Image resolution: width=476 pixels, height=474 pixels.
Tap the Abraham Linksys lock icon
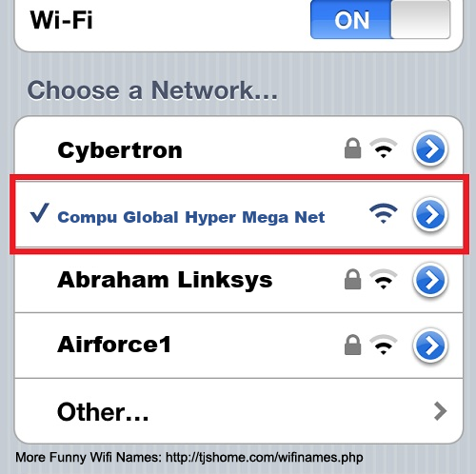tap(353, 279)
